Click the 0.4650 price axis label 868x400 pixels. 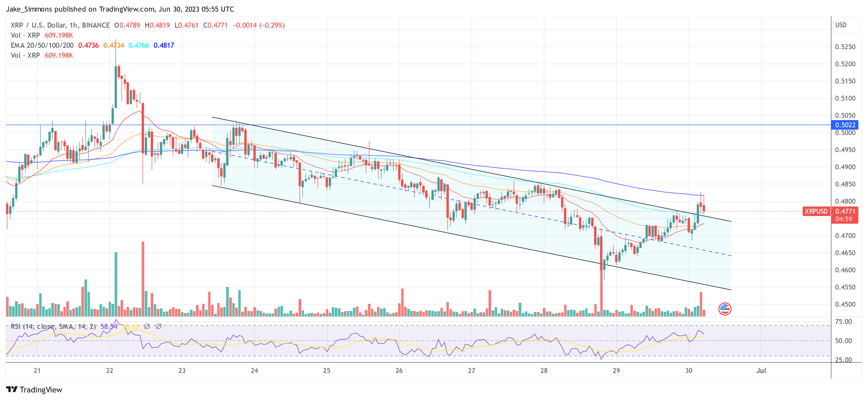click(x=845, y=253)
